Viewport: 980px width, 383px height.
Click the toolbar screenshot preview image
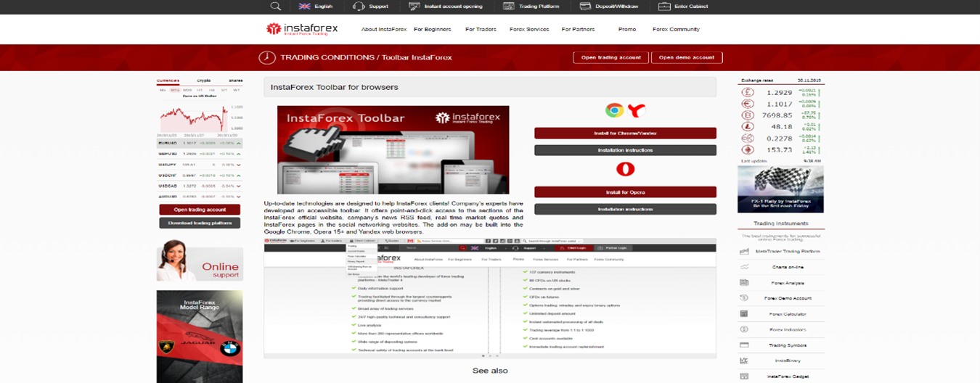coord(490,298)
